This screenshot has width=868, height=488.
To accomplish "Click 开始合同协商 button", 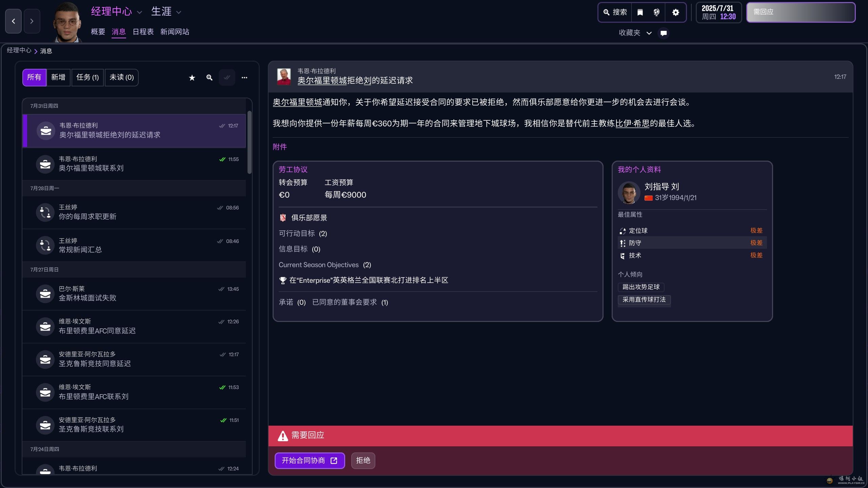I will click(309, 461).
